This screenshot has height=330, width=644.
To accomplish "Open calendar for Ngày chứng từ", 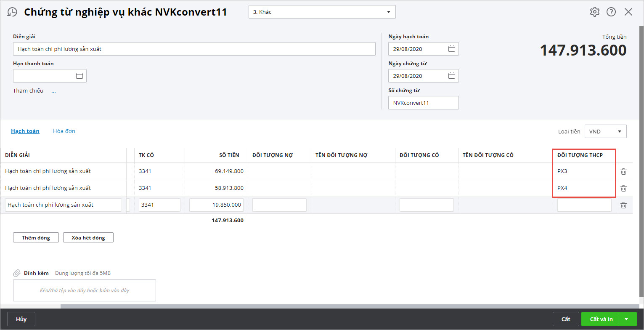I will pyautogui.click(x=451, y=76).
